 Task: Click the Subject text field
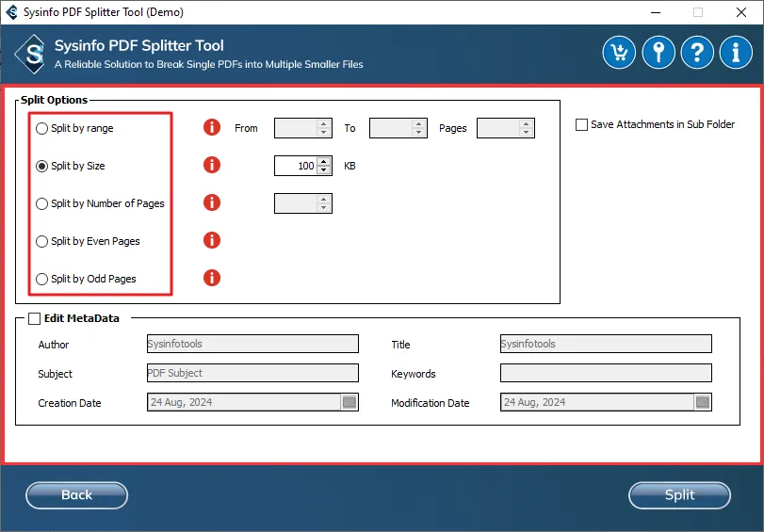coord(252,373)
